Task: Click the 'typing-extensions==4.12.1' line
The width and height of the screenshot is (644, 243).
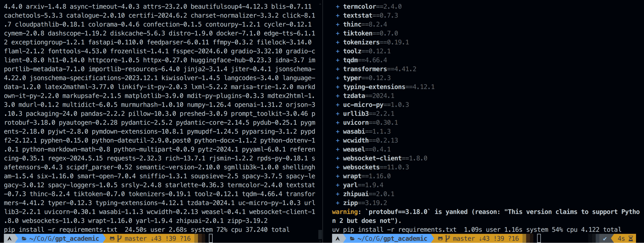Action: tap(385, 87)
